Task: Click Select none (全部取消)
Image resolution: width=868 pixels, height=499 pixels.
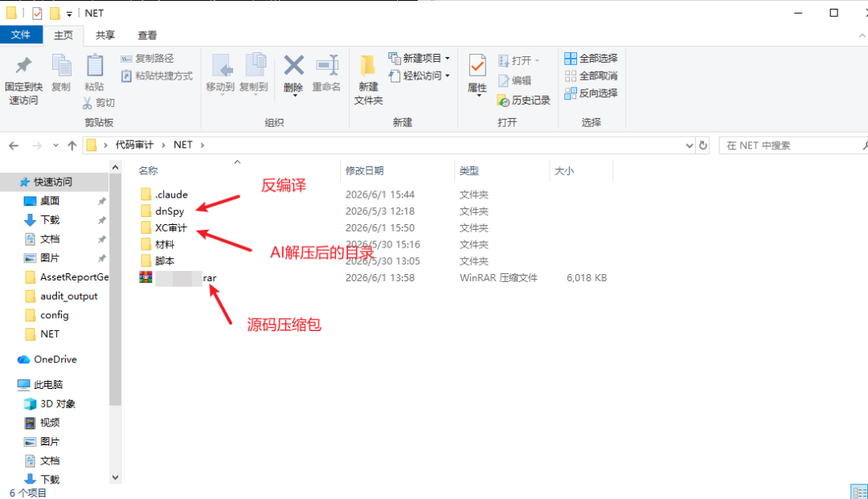Action: (591, 76)
